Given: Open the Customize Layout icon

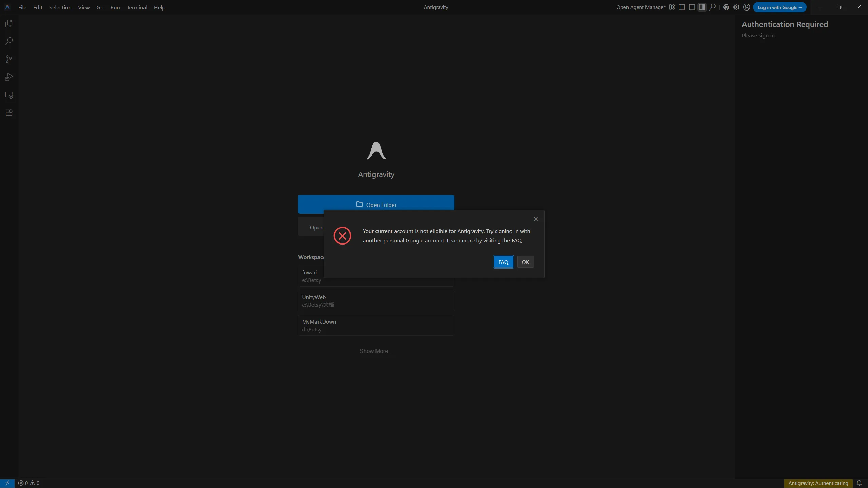Looking at the screenshot, I should click(672, 7).
